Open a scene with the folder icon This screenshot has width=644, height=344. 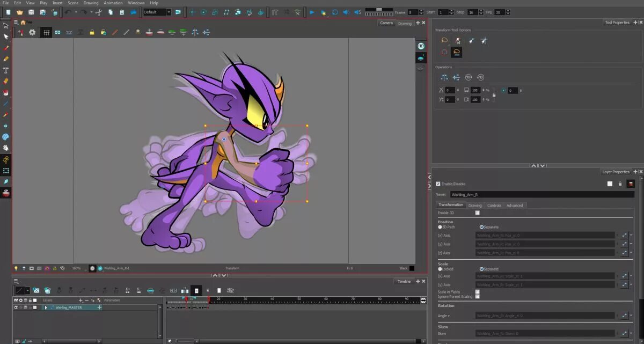19,12
